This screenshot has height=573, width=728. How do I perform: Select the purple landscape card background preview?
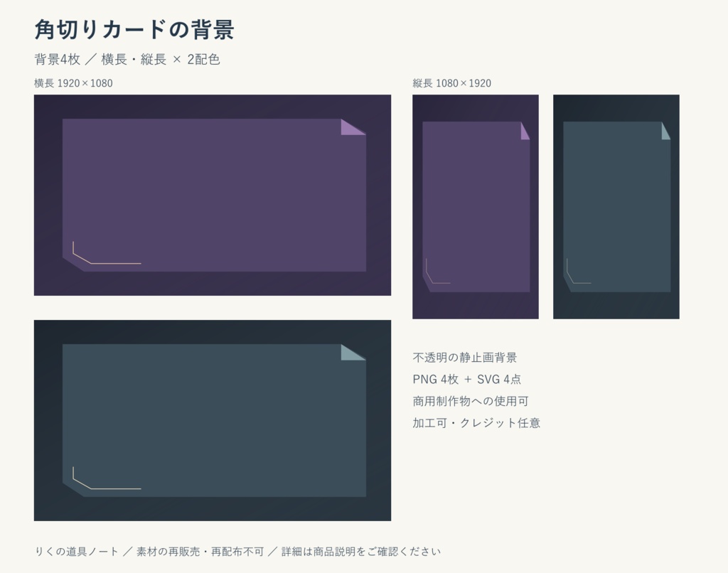212,195
